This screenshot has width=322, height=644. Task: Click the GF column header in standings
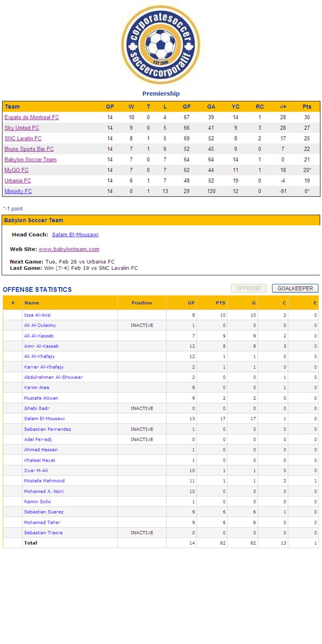[x=186, y=107]
